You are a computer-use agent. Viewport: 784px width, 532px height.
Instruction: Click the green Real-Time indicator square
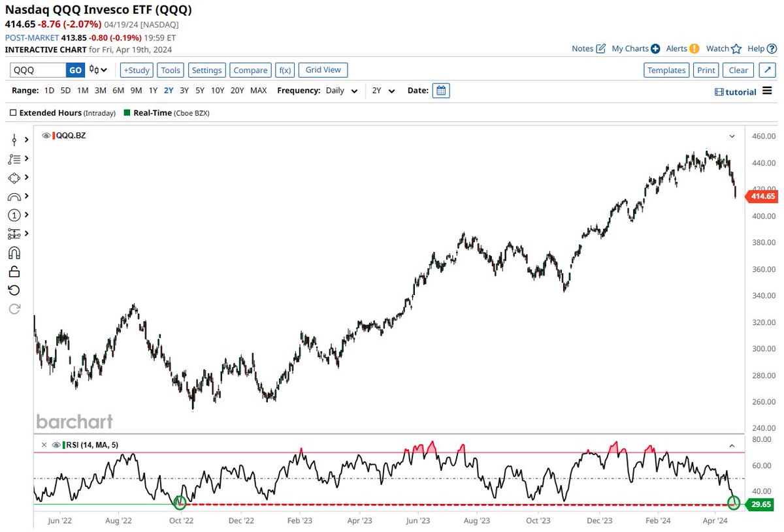click(x=127, y=113)
